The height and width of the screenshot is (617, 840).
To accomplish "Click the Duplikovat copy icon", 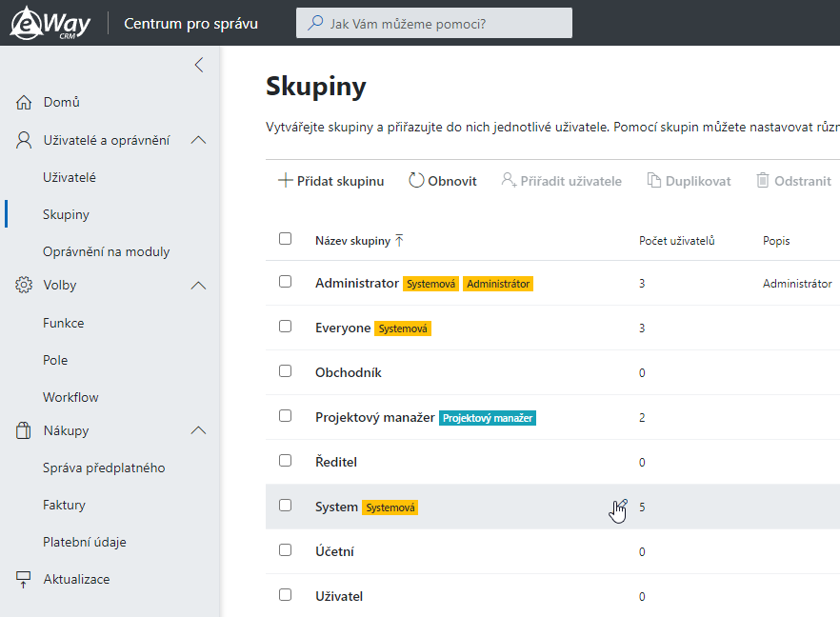I will (653, 181).
